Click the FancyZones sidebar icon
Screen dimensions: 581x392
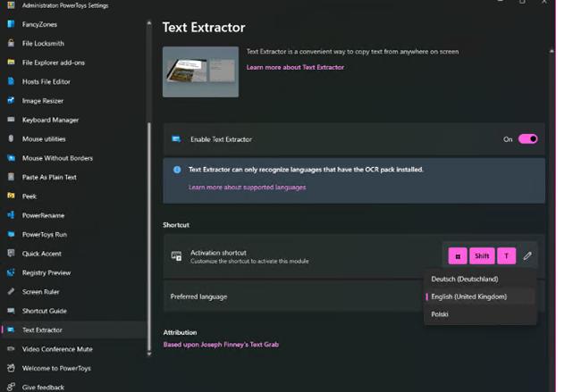11,24
